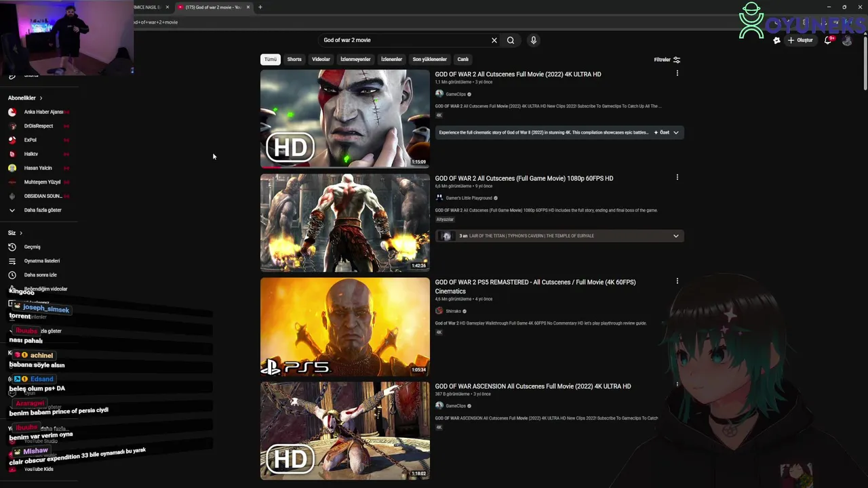The width and height of the screenshot is (868, 488).
Task: Click the search field with God of war 2 movie
Action: pyautogui.click(x=404, y=40)
